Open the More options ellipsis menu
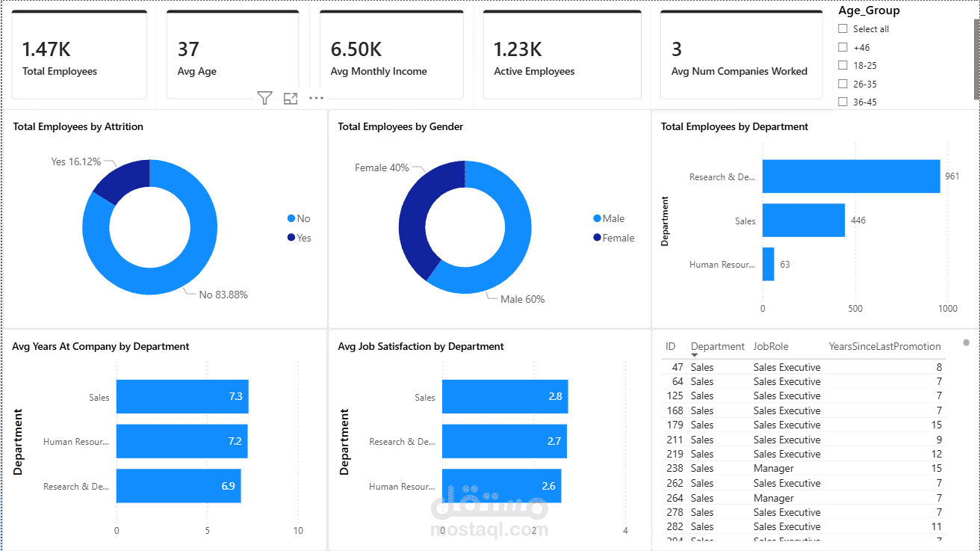The height and width of the screenshot is (551, 980). coord(317,98)
